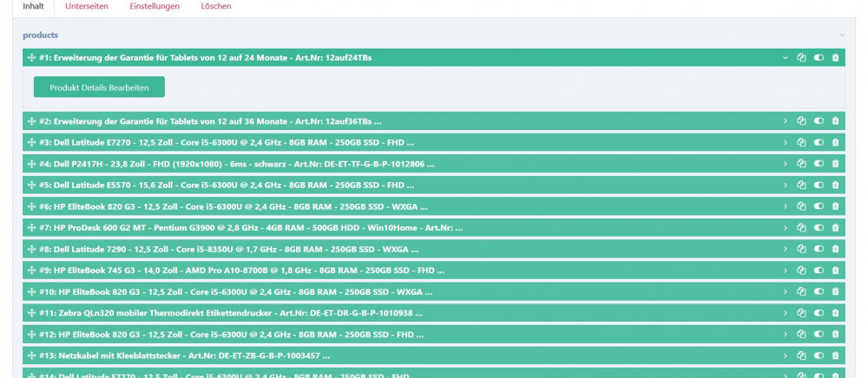Viewport: 868px width, 378px height.
Task: Expand item #2 Garantie 36 Monate
Action: tap(785, 121)
